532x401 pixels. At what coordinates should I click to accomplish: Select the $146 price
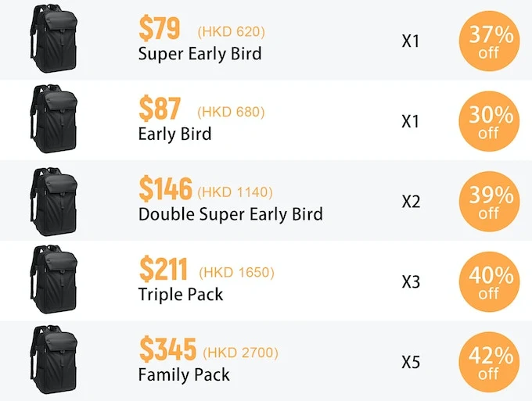click(x=166, y=188)
